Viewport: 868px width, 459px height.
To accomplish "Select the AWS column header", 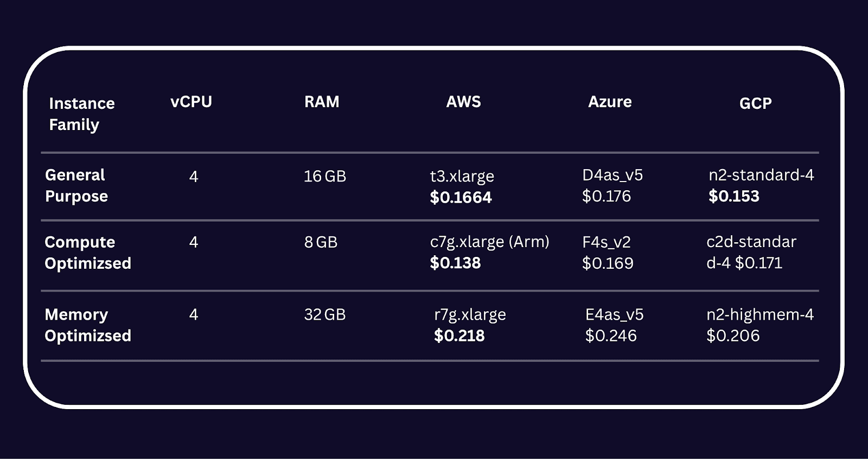I will [463, 102].
